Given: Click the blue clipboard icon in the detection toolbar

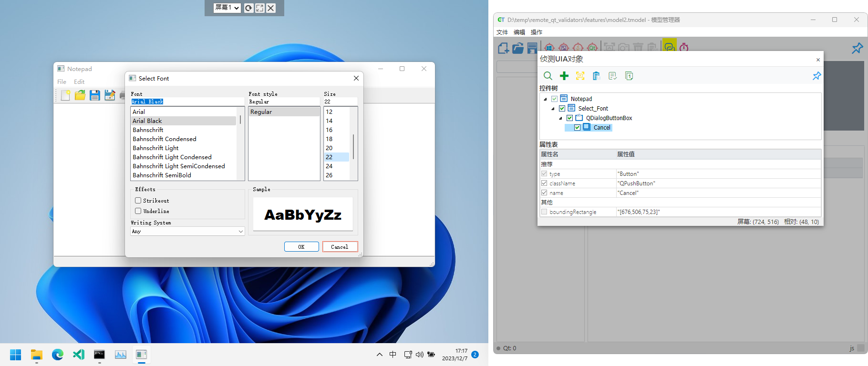Looking at the screenshot, I should click(x=596, y=76).
